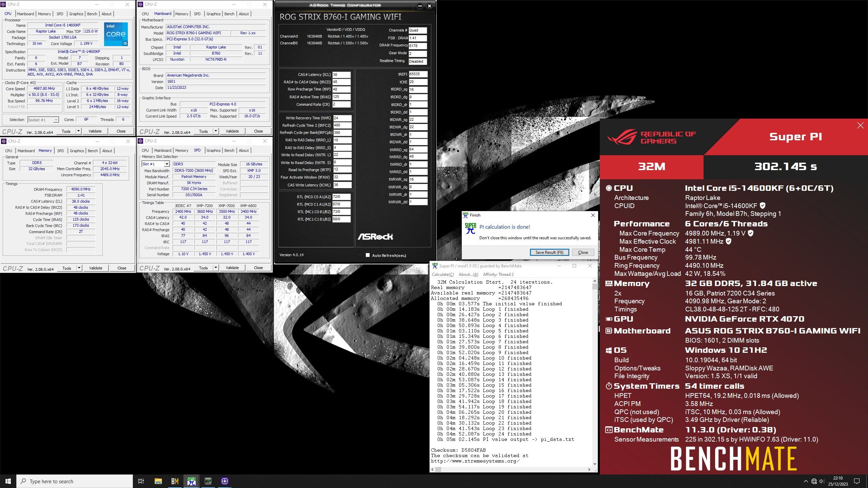Image resolution: width=868 pixels, height=488 pixels.
Task: Open File Explorer from the taskbar
Action: [x=158, y=481]
